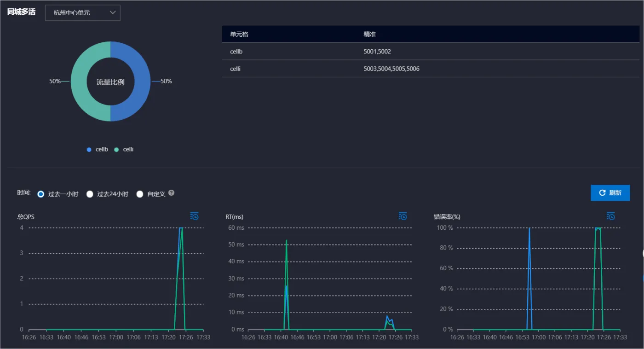Click the celli table row name
The image size is (644, 349).
(236, 69)
